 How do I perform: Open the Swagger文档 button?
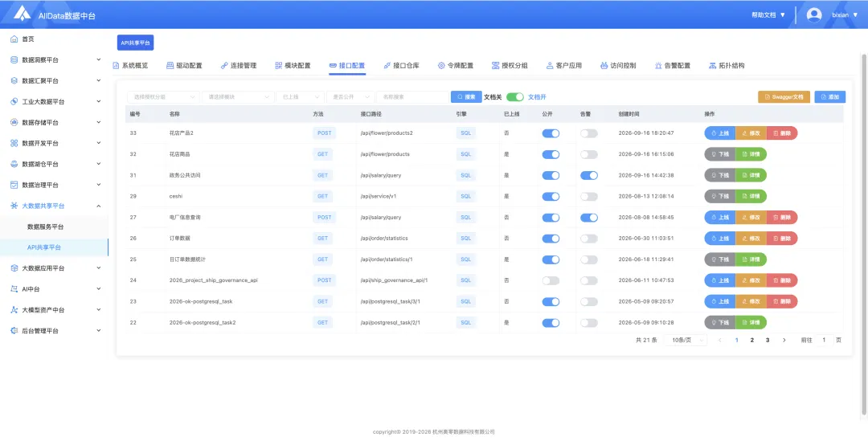click(x=784, y=97)
